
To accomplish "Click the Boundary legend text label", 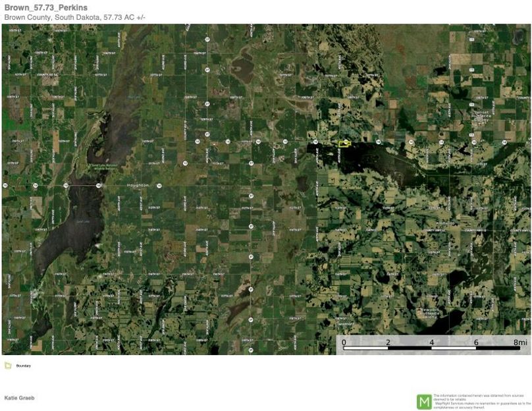I will (x=23, y=366).
